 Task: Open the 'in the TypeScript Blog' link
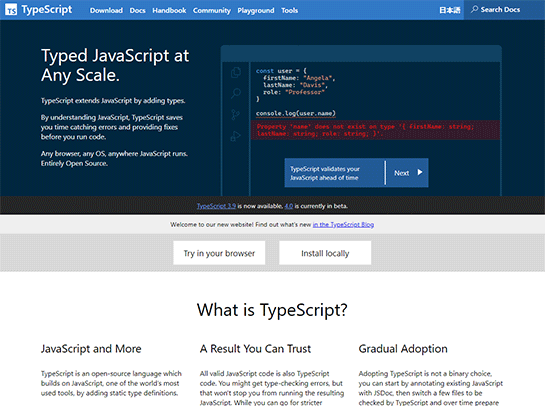tap(343, 225)
